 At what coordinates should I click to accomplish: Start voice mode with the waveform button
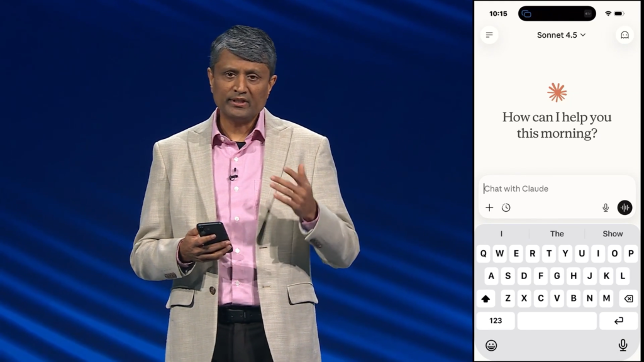coord(625,207)
